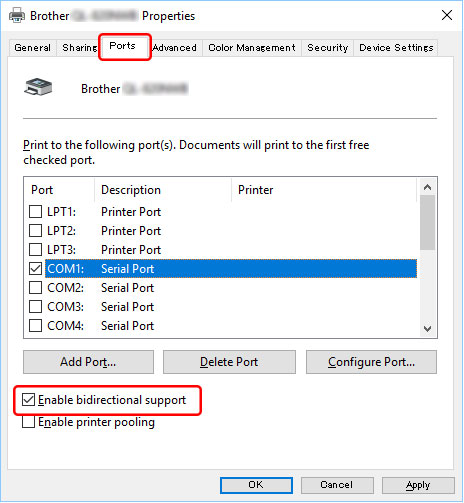Switch to the Color Management tab

pyautogui.click(x=252, y=48)
